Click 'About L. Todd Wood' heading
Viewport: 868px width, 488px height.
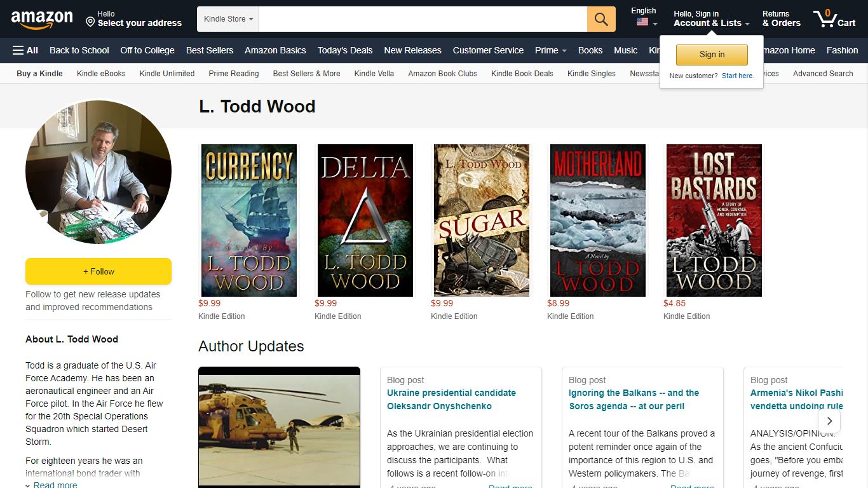click(72, 339)
